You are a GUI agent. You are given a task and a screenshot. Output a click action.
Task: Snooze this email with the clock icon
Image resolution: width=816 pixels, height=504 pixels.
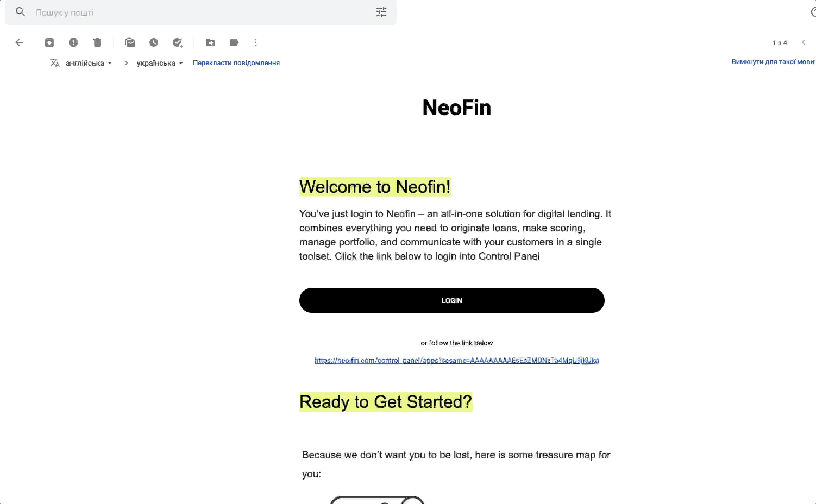[154, 42]
